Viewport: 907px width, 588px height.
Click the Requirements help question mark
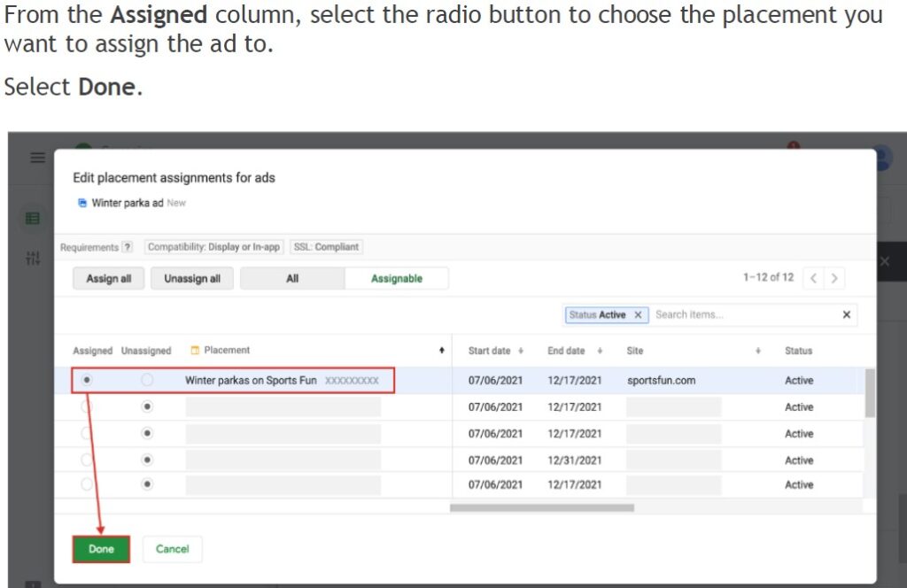pos(128,247)
